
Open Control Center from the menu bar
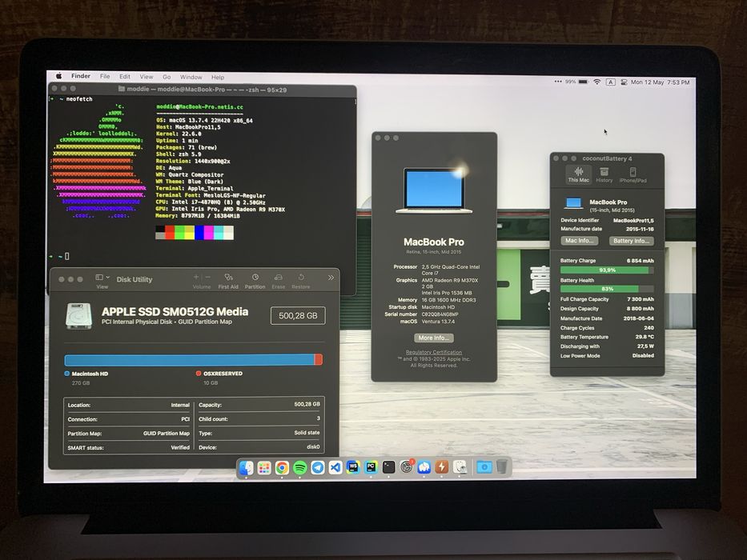point(624,82)
